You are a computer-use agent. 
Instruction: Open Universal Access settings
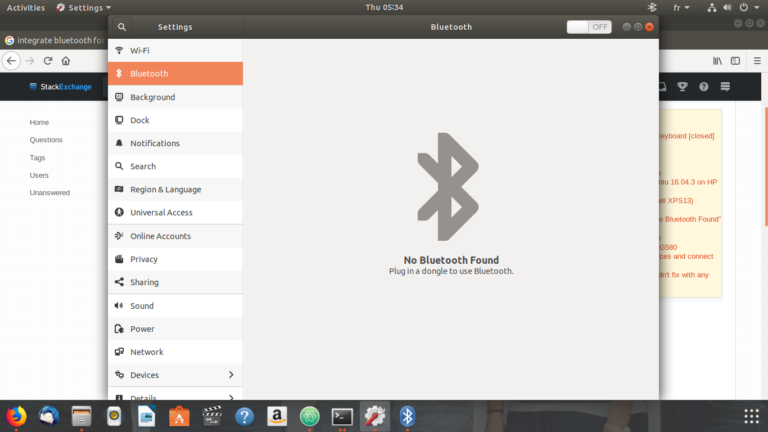[175, 212]
